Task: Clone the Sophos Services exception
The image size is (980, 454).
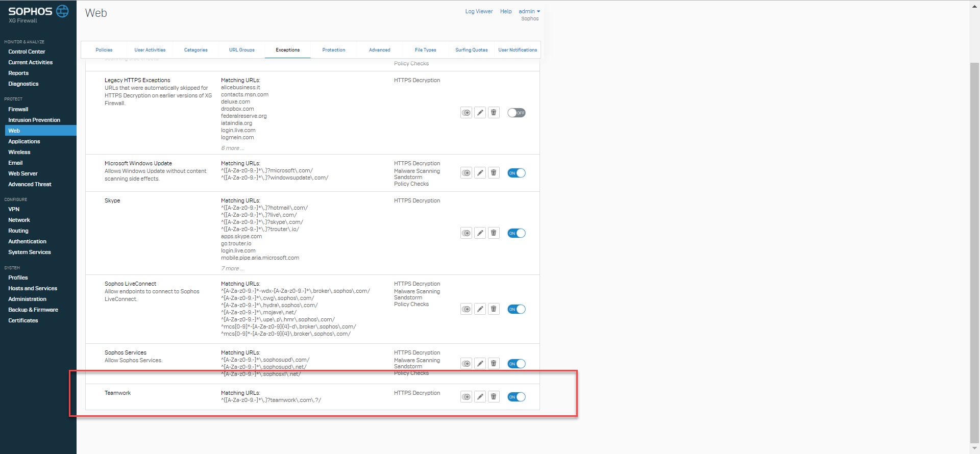Action: coord(466,364)
